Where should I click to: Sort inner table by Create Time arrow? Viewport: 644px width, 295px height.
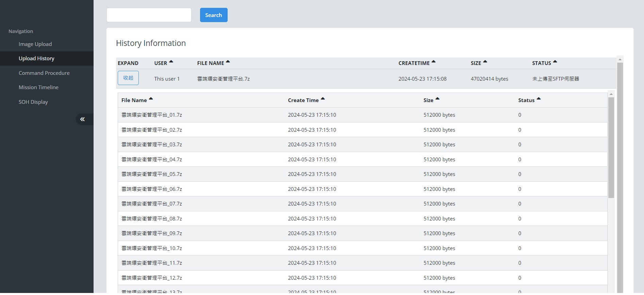pos(323,99)
